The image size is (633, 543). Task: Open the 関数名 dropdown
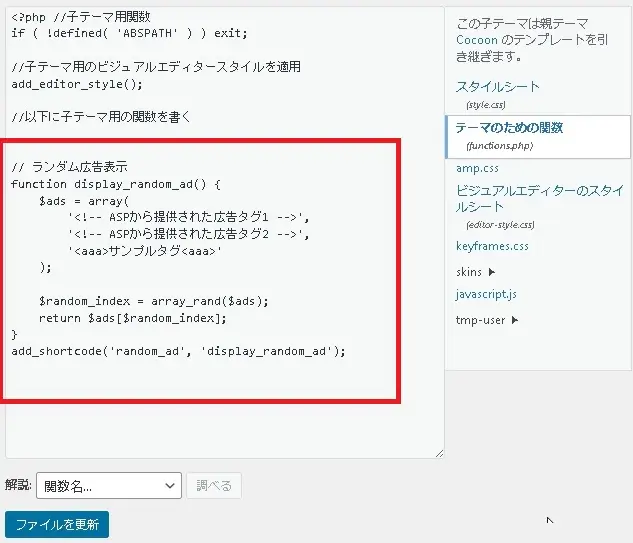(x=109, y=486)
